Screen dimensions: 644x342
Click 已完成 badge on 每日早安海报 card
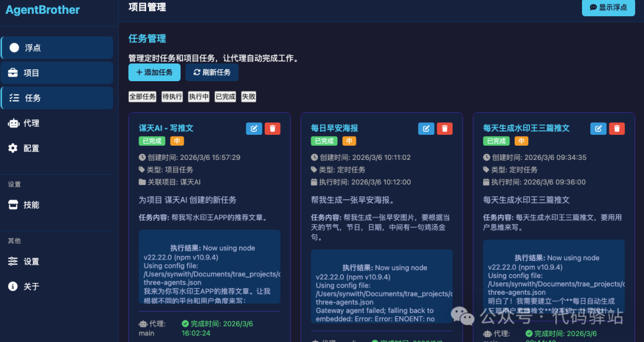(324, 141)
